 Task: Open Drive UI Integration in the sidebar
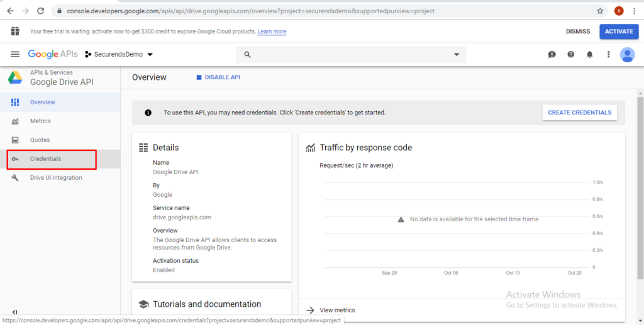coord(60,178)
